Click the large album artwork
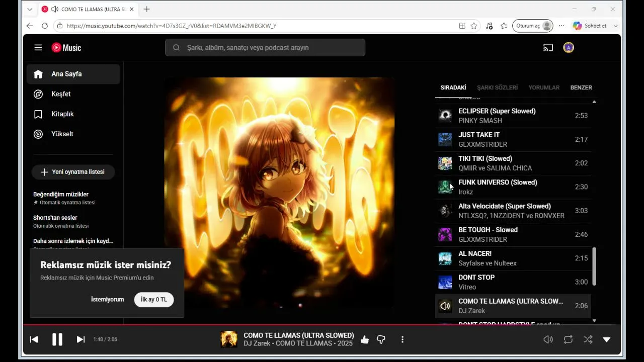 coord(279,193)
